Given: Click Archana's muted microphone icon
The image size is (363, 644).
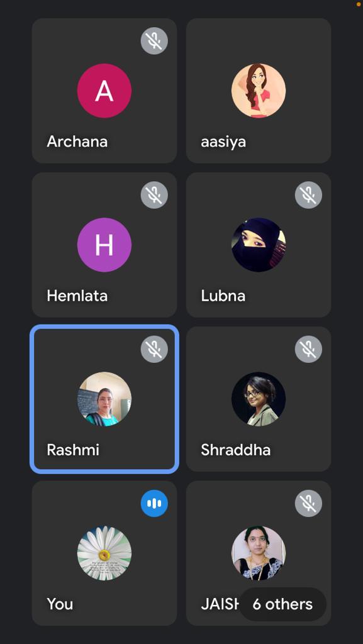Looking at the screenshot, I should (x=154, y=41).
